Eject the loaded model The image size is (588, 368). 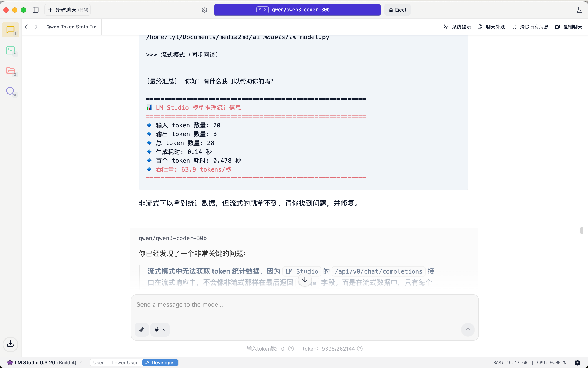[397, 10]
